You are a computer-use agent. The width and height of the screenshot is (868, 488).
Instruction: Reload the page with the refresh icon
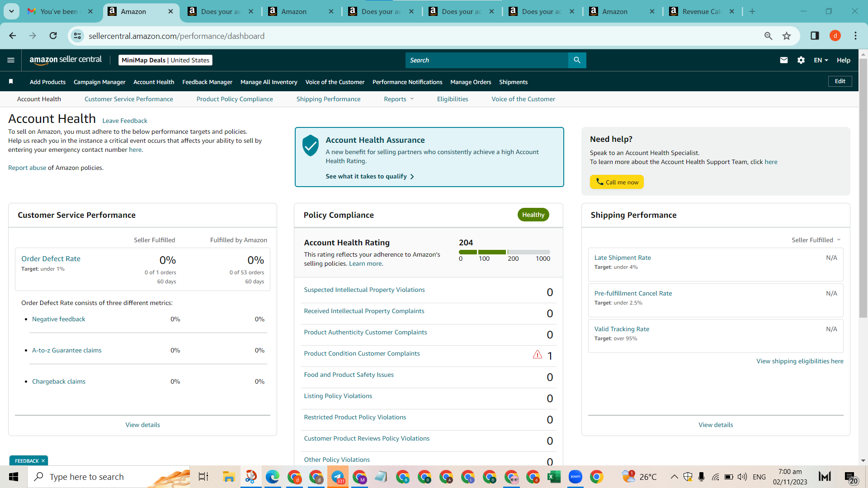pyautogui.click(x=53, y=36)
